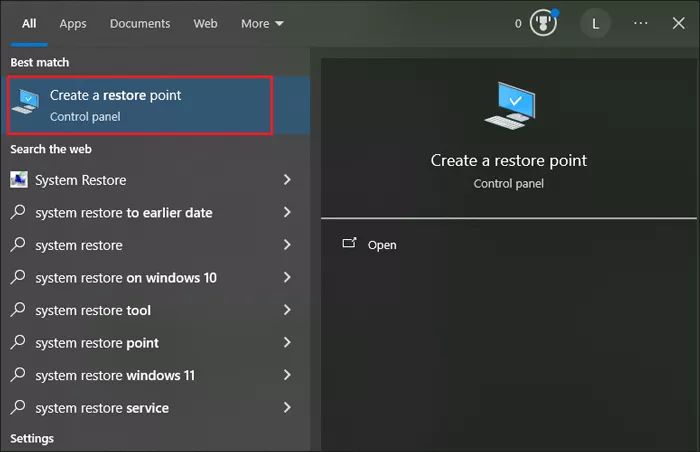Expand chevron for 'system restore tool'
Viewport: 700px width, 452px height.
tap(287, 310)
